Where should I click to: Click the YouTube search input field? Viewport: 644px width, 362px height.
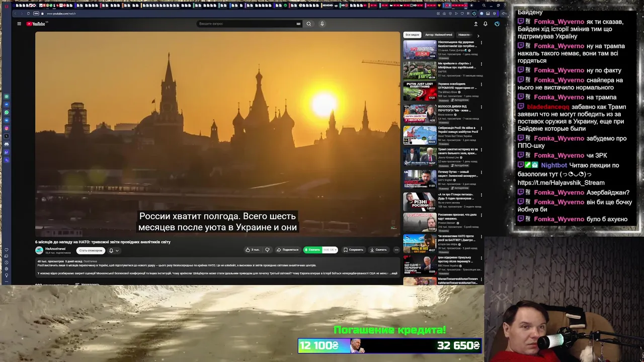pyautogui.click(x=246, y=24)
